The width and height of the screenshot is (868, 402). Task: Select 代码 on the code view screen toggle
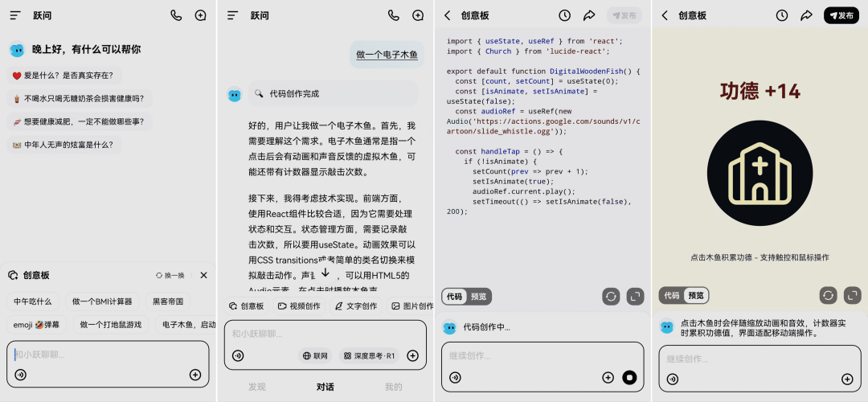pyautogui.click(x=454, y=296)
